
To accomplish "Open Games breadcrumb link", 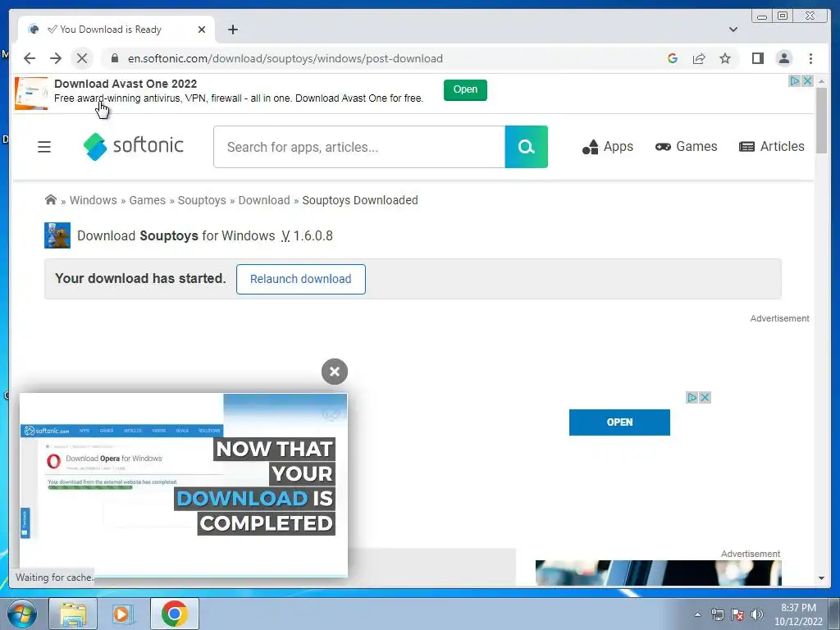I will (148, 200).
